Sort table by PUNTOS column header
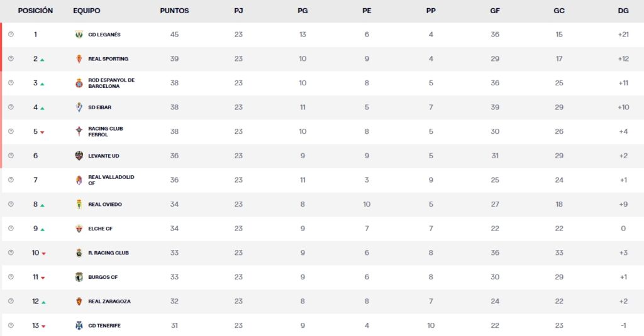This screenshot has height=336, width=644. pyautogui.click(x=174, y=11)
